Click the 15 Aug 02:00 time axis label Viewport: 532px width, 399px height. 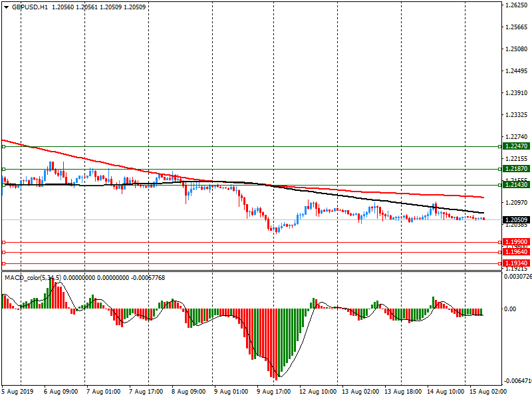pyautogui.click(x=487, y=392)
